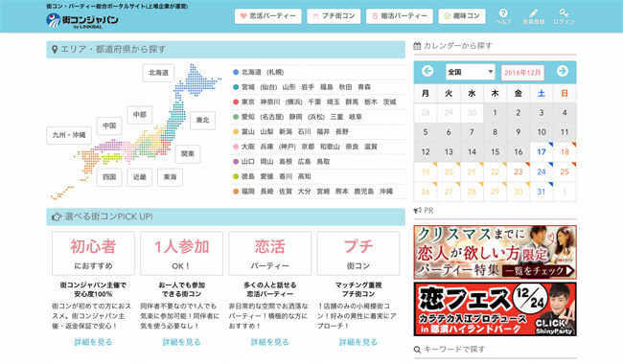The image size is (623, 364).
Task: Click the calendar search heading icon
Action: (x=417, y=46)
